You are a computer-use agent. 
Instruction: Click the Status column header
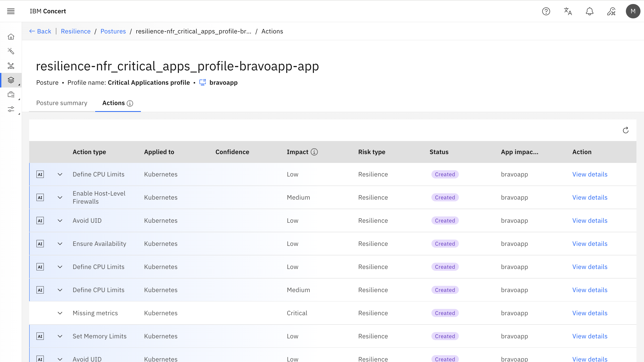(x=439, y=152)
